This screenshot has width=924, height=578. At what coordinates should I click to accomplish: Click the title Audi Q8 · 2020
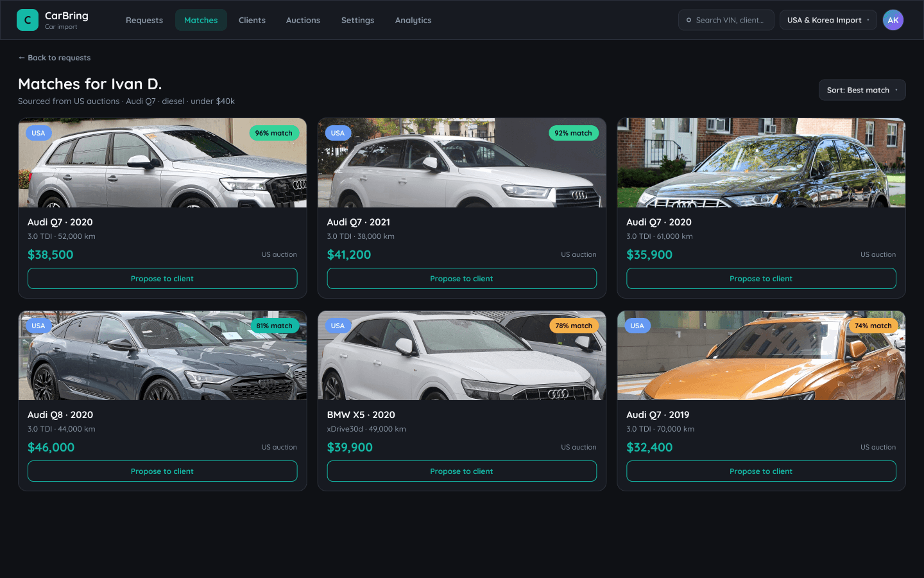(60, 415)
